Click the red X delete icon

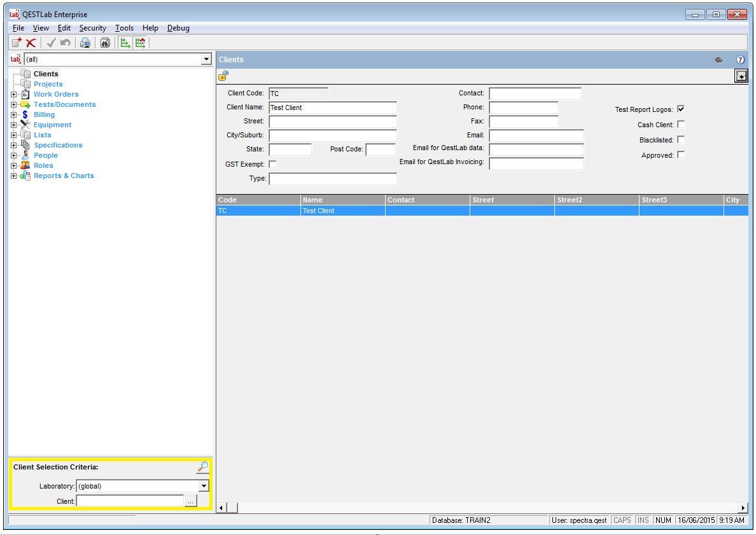[x=31, y=43]
